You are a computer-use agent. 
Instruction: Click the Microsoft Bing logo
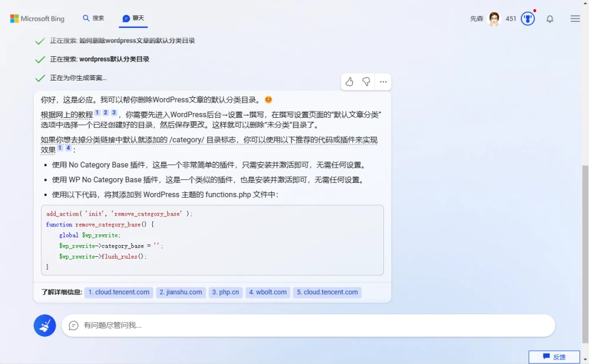37,18
